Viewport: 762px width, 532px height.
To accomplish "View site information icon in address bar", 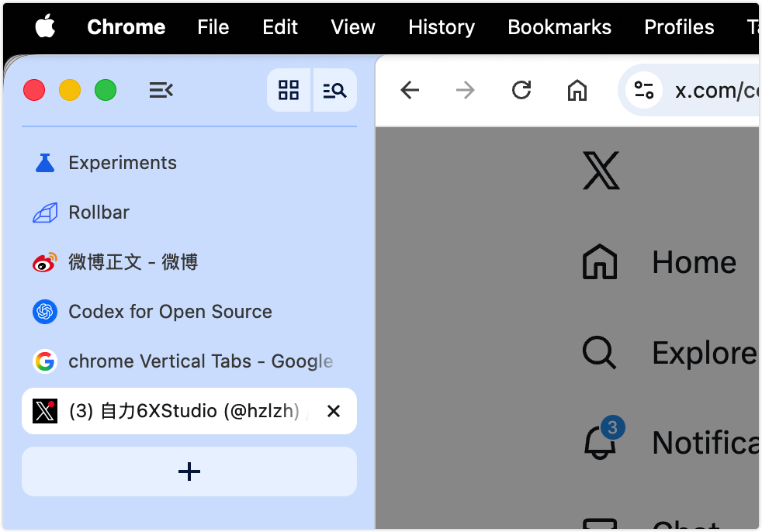I will (x=644, y=91).
